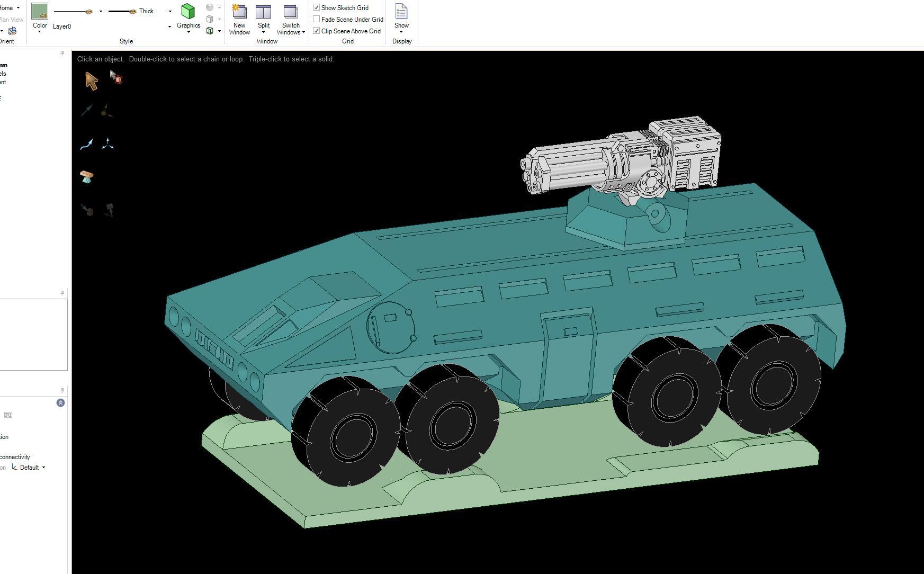
Task: Click the green wireframe cube icon
Action: (210, 31)
